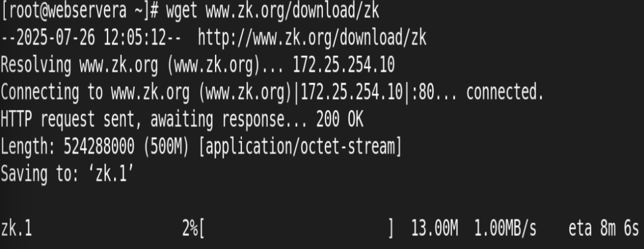Click the (500M) size text
The height and width of the screenshot is (249, 644).
[166, 147]
